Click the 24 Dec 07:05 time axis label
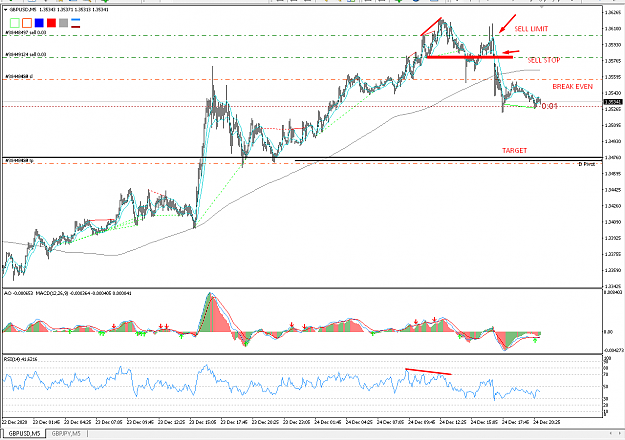625x440 pixels. [391, 422]
